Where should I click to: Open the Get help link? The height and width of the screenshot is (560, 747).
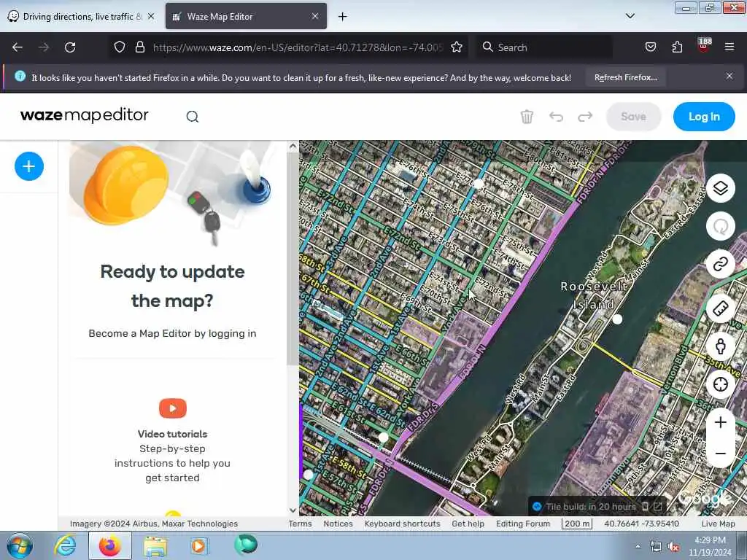tap(468, 524)
